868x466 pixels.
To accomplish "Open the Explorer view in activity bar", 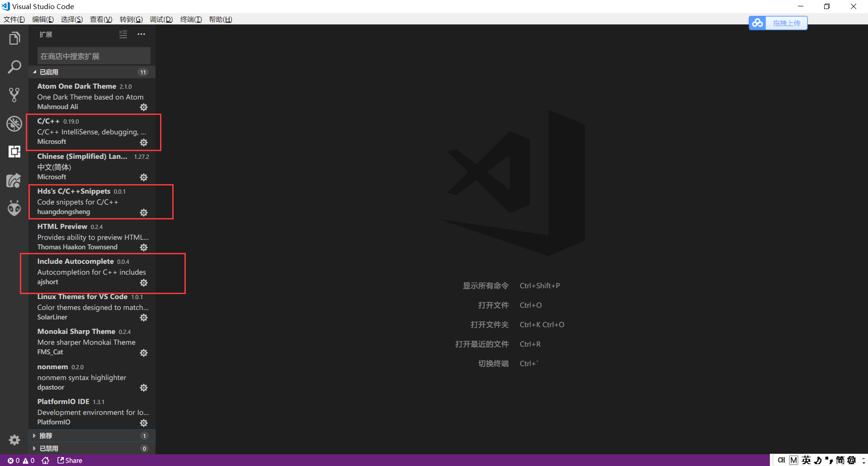I will [14, 38].
